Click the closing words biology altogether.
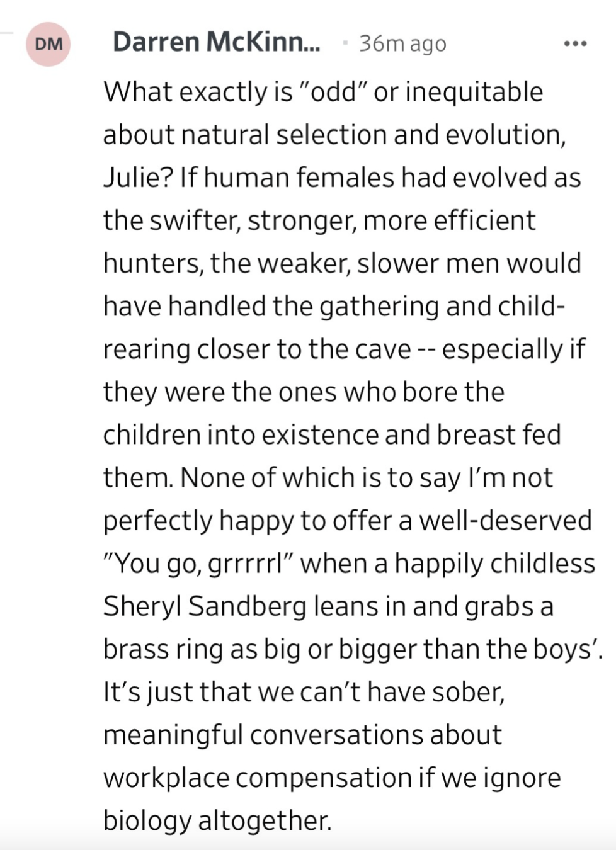 217,820
